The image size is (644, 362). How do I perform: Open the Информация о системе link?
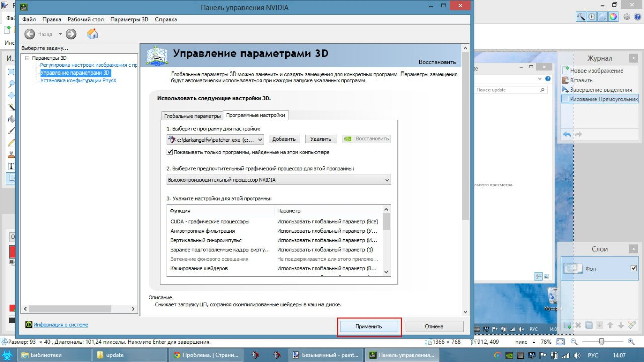[61, 325]
